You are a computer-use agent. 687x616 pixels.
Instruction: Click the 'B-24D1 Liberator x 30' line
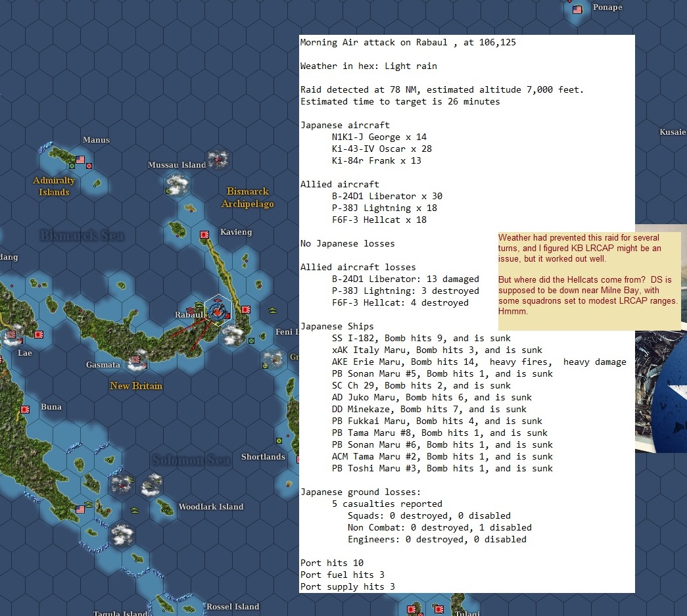point(387,197)
